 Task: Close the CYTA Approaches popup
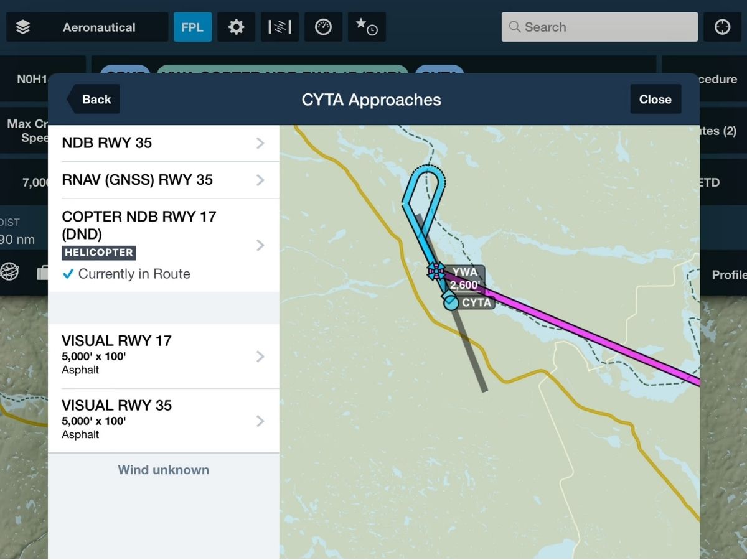click(x=655, y=100)
